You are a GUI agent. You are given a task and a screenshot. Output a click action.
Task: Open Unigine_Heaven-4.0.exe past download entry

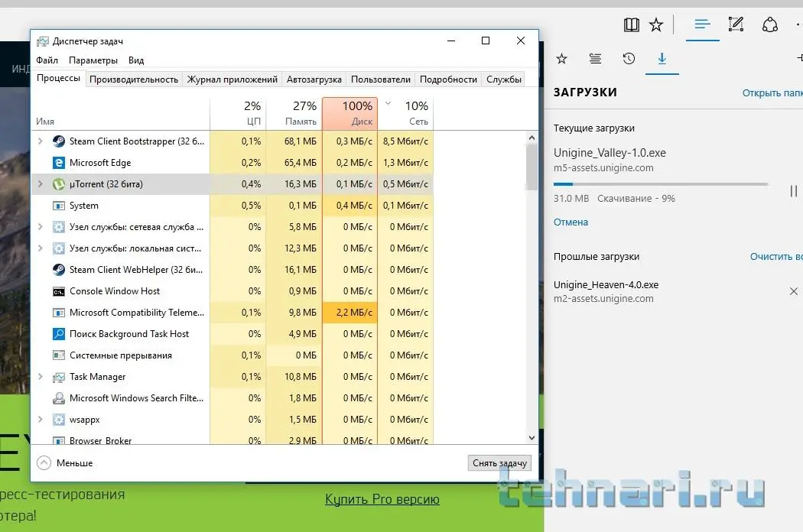coord(606,290)
